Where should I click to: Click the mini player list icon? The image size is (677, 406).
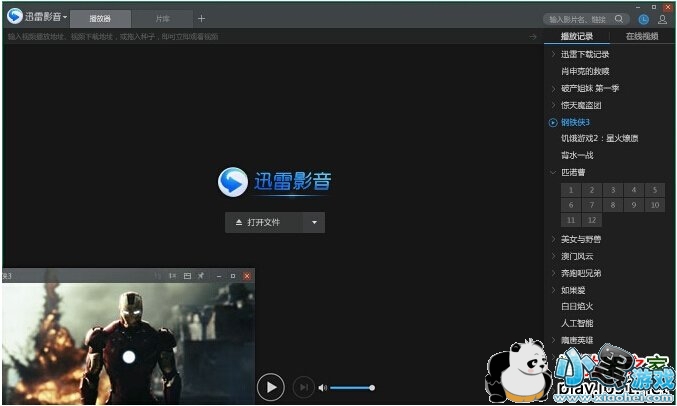172,276
